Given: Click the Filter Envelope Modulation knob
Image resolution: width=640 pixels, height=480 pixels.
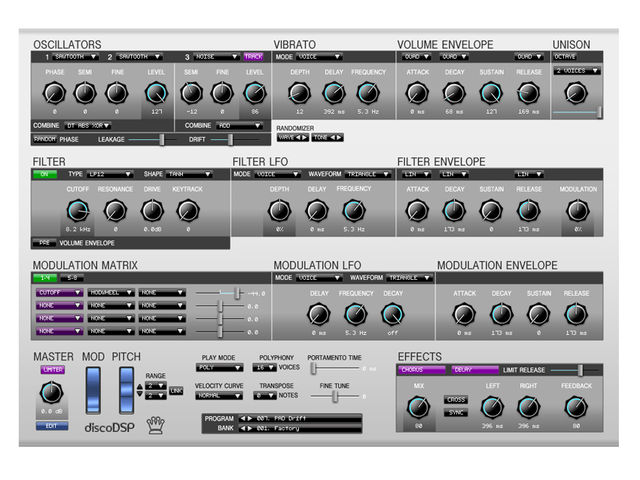Looking at the screenshot, I should pyautogui.click(x=578, y=211).
